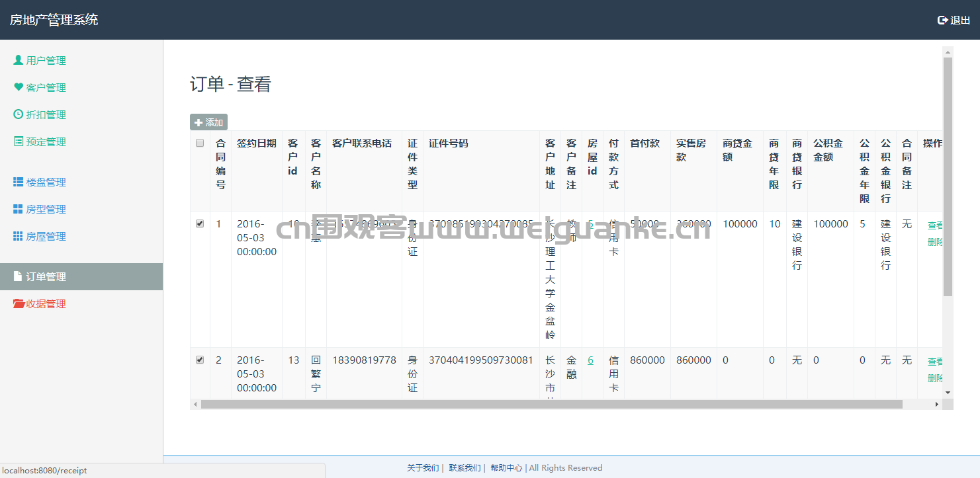Click the list icon beside 楼盘管理
The height and width of the screenshot is (478, 980).
(x=19, y=182)
